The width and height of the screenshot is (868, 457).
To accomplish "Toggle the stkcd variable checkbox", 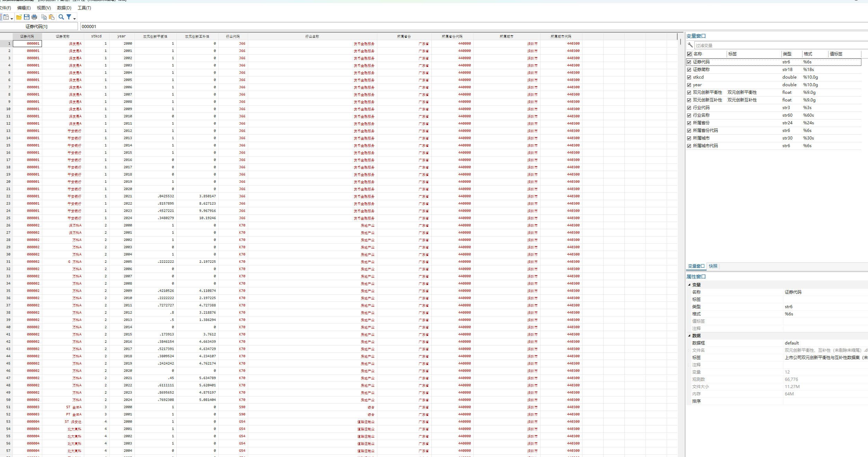I will coord(689,77).
